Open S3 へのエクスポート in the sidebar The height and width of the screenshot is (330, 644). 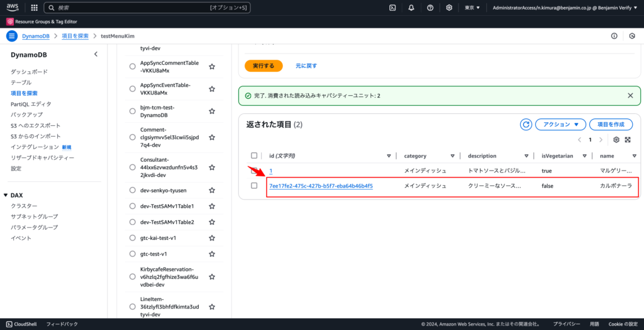click(36, 125)
